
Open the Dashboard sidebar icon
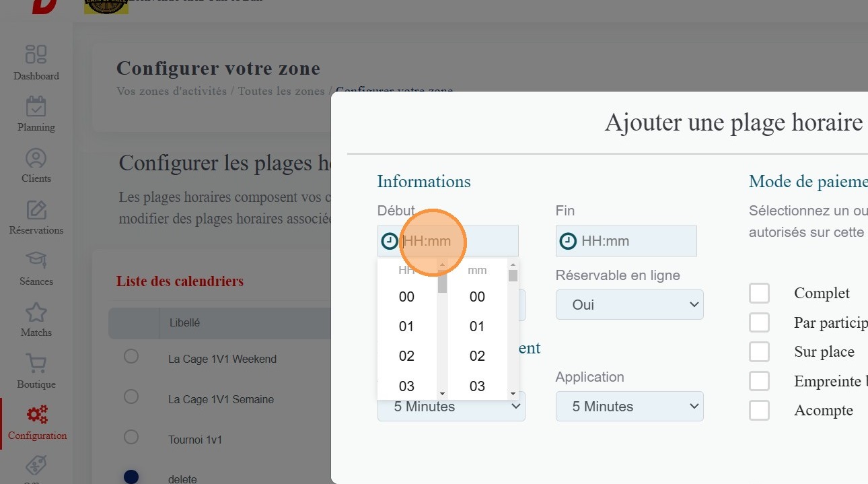pos(36,55)
